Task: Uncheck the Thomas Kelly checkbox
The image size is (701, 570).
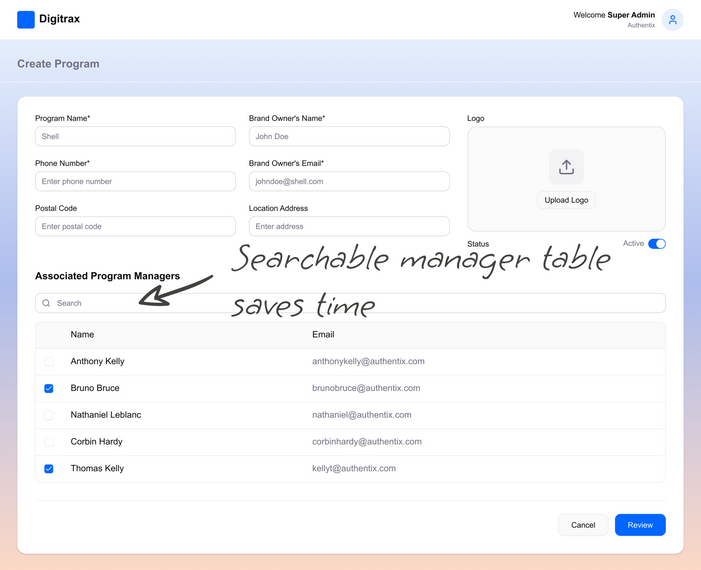Action: pyautogui.click(x=49, y=469)
